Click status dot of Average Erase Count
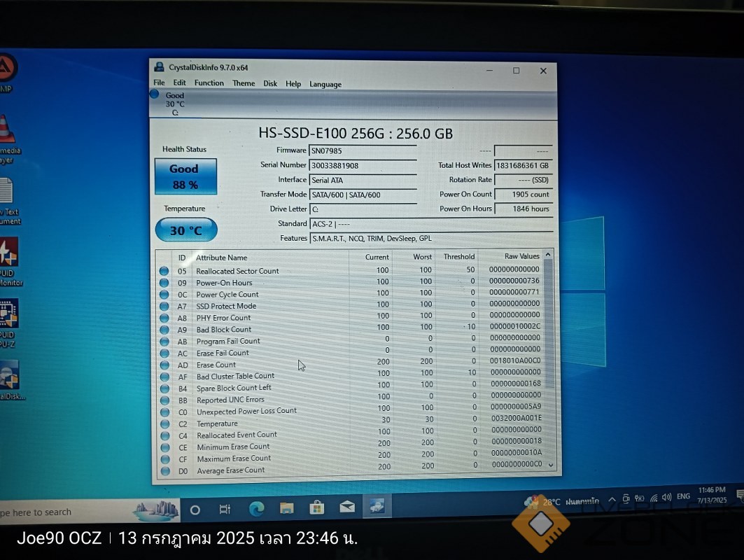 click(x=165, y=471)
